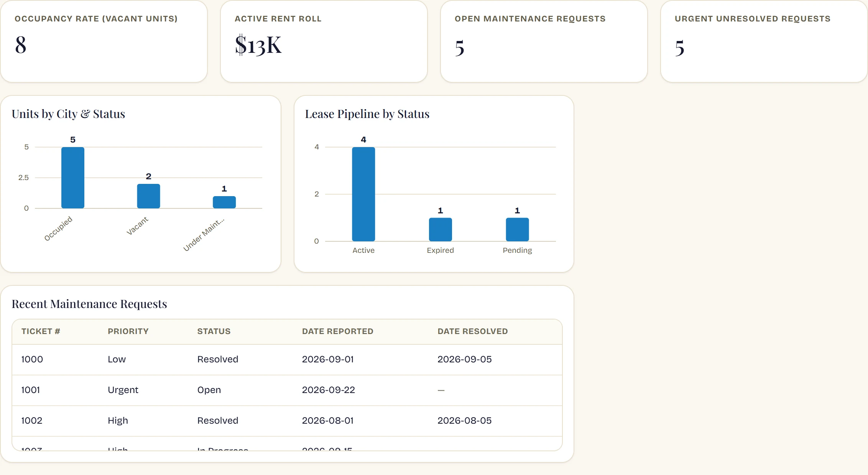Click ticket number 1001 cell
The width and height of the screenshot is (868, 475).
(31, 390)
